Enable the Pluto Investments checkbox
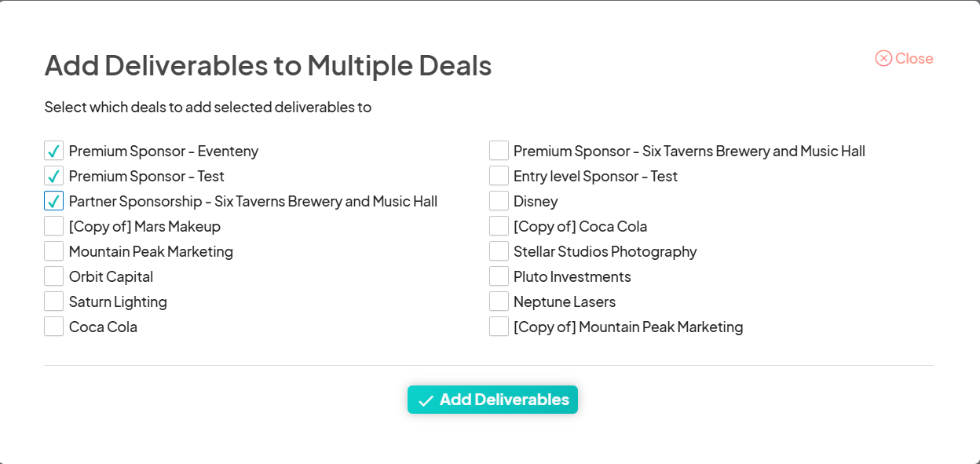Viewport: 980px width, 464px height. (x=499, y=276)
